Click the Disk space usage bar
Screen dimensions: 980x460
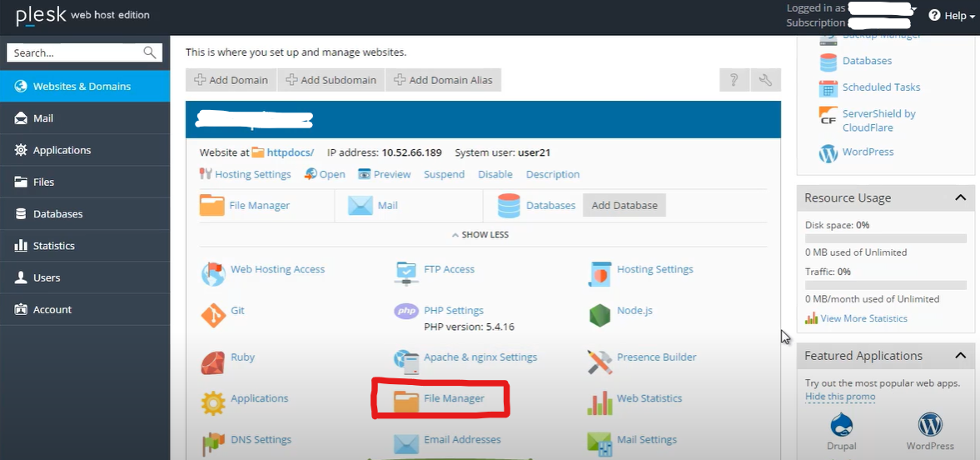(x=886, y=238)
